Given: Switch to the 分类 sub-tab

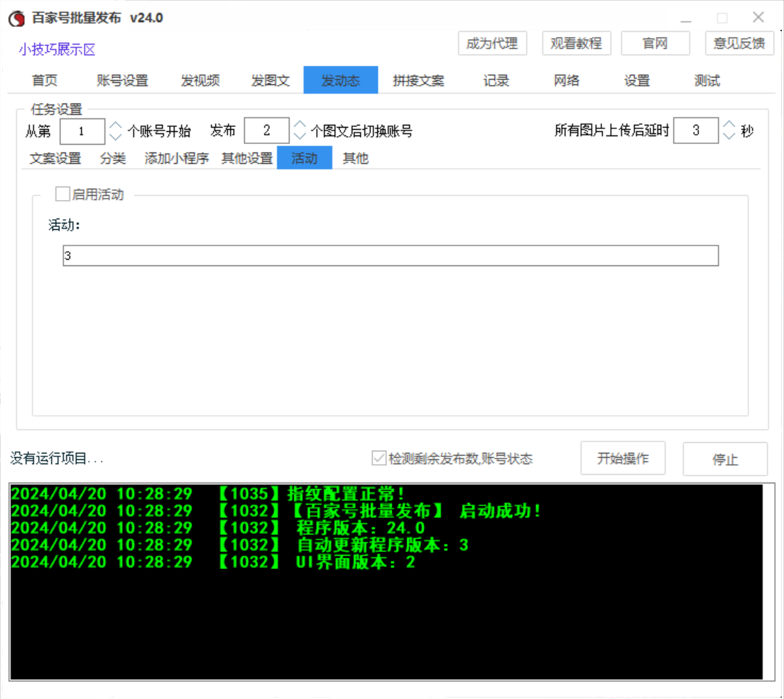Looking at the screenshot, I should click(112, 158).
